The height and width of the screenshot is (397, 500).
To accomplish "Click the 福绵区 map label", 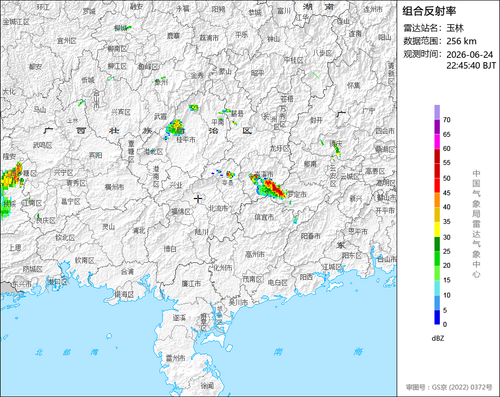I will click(181, 211).
